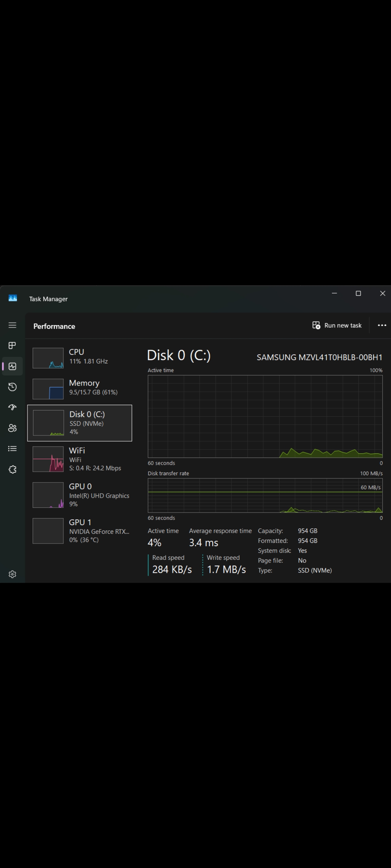Screen dimensions: 391x868
Task: Click the 3.4 ms average response time value
Action: (x=203, y=542)
